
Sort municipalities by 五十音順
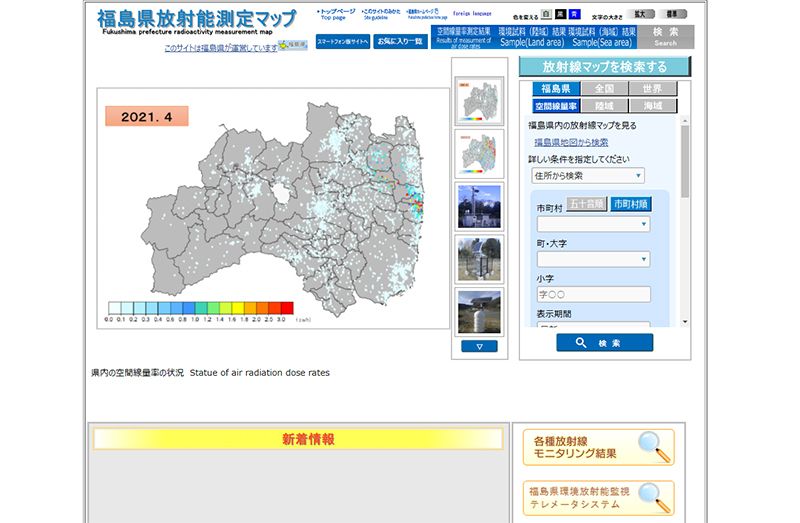587,204
